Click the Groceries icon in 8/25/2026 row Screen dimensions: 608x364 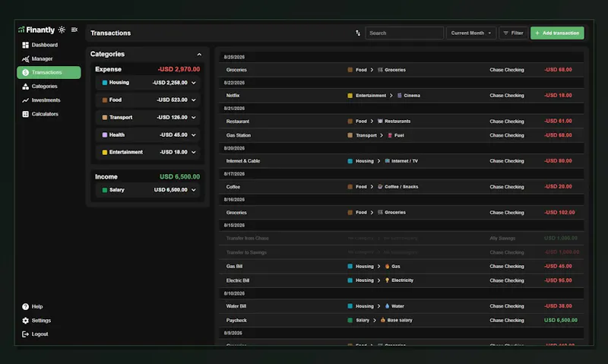point(380,70)
